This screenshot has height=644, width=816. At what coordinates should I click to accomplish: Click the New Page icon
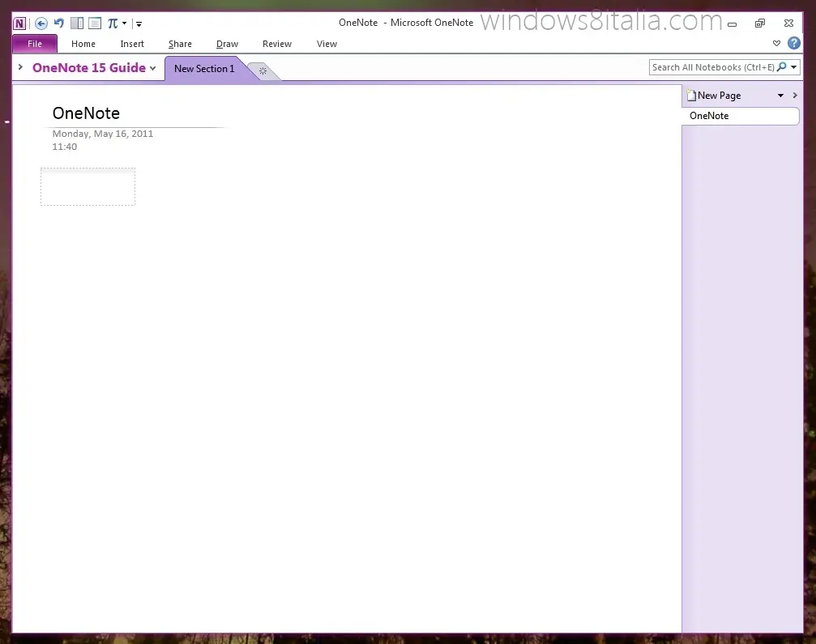pos(690,95)
